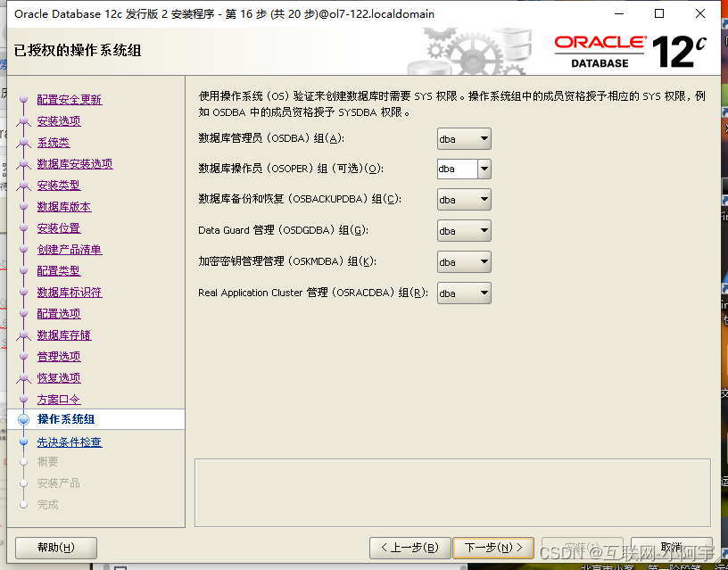Go to the 数据库存储 step

64,335
